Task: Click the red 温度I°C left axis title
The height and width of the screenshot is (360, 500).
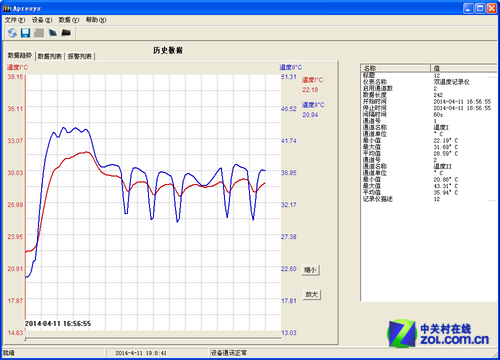Action: pos(18,67)
